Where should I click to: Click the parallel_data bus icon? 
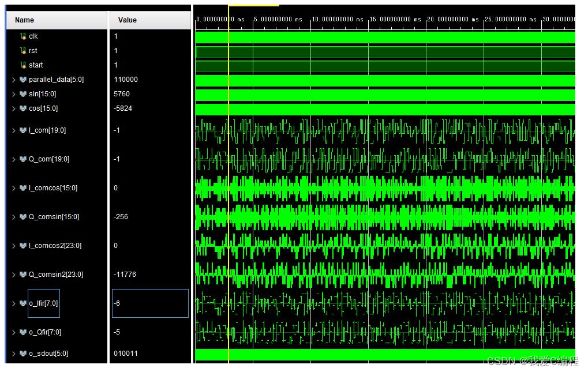(23, 80)
